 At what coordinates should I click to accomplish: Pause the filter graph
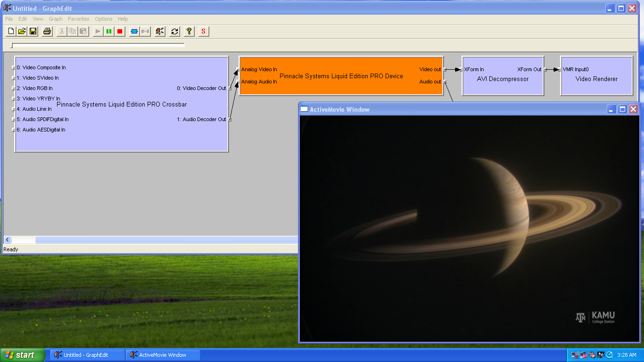tap(109, 32)
